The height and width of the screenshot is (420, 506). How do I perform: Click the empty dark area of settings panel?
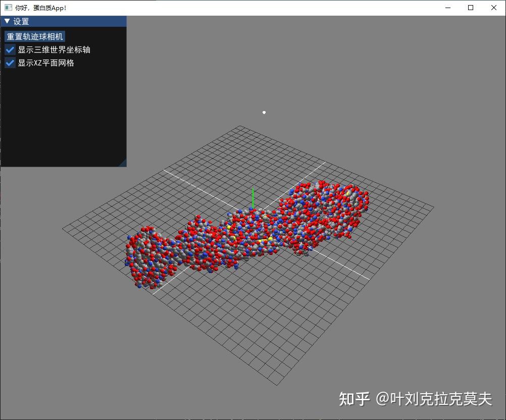coord(63,116)
